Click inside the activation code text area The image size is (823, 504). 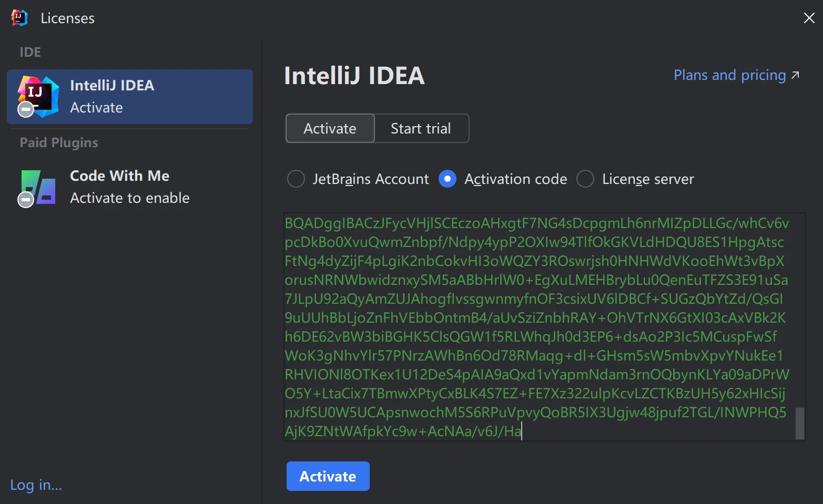coord(536,326)
